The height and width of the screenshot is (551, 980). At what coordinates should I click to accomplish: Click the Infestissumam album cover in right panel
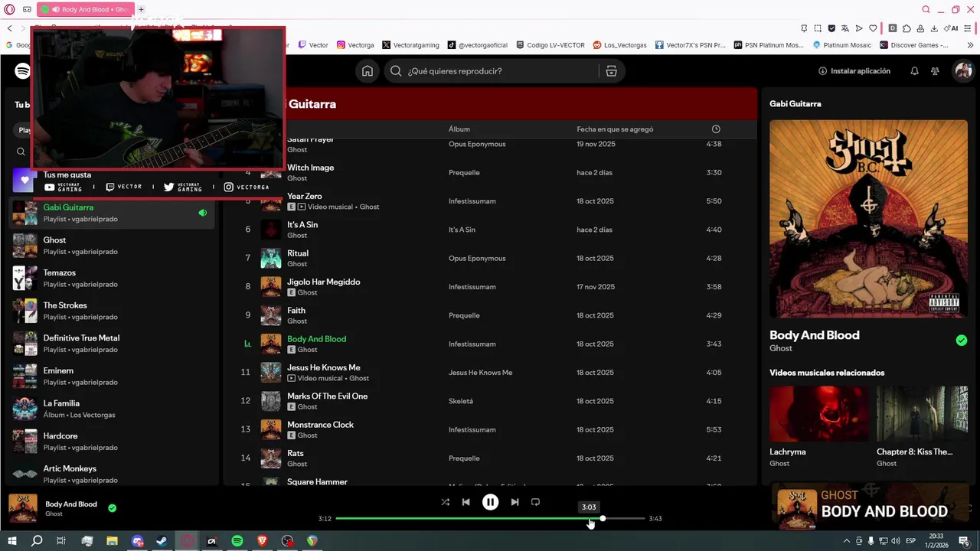coord(868,218)
